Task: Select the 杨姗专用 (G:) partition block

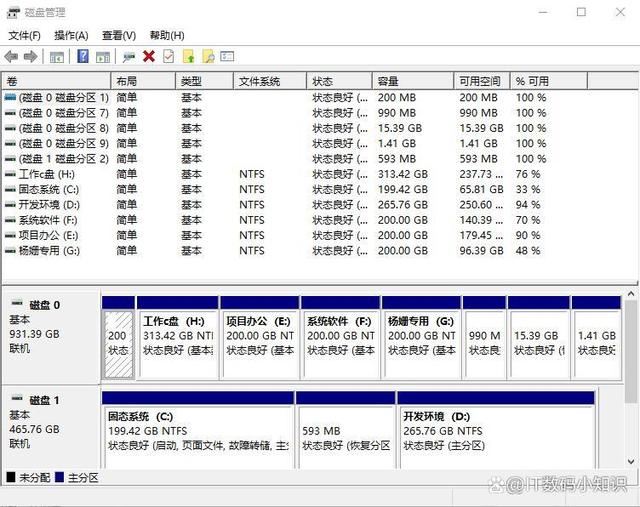Action: 421,338
